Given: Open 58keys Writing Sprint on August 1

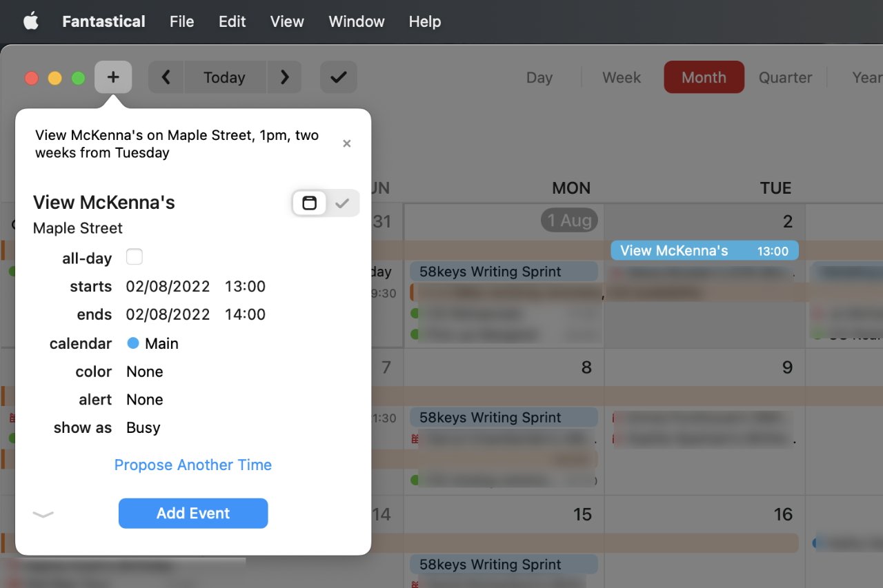Looking at the screenshot, I should (504, 272).
